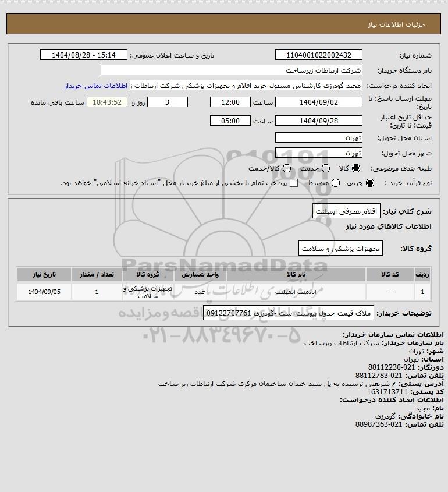This screenshot has height=492, width=448.
Task: Select the اباتمنت ایمپلنت table row
Action: pos(224,292)
